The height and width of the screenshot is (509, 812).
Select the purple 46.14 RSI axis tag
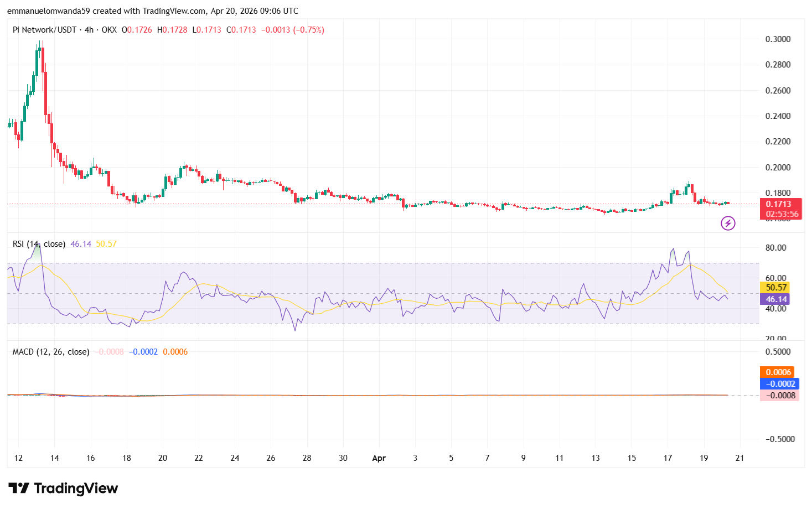tap(776, 299)
